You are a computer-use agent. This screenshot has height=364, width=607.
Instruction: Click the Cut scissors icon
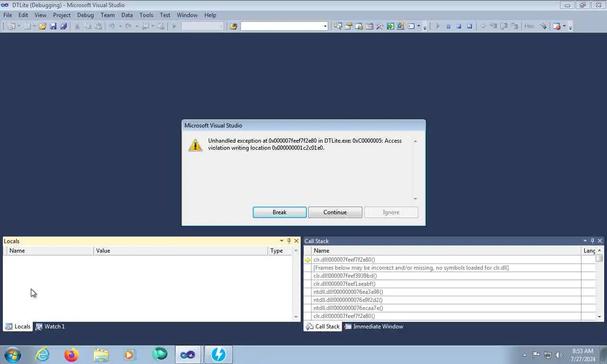pos(77,26)
